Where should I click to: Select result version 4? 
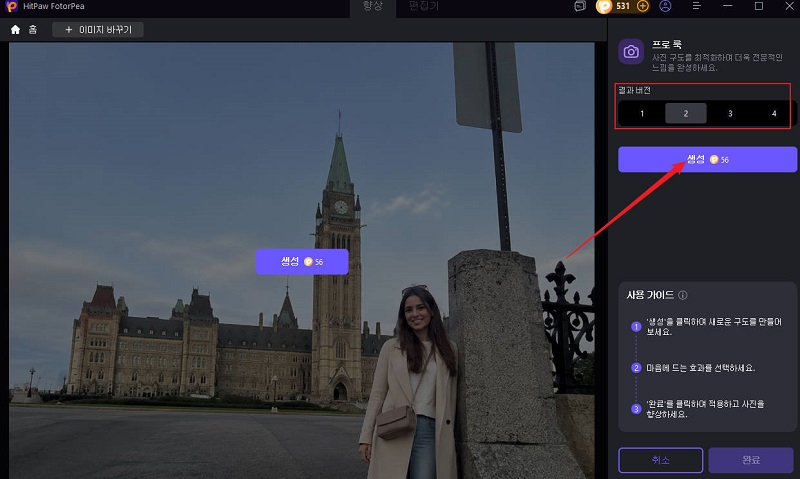click(x=774, y=113)
